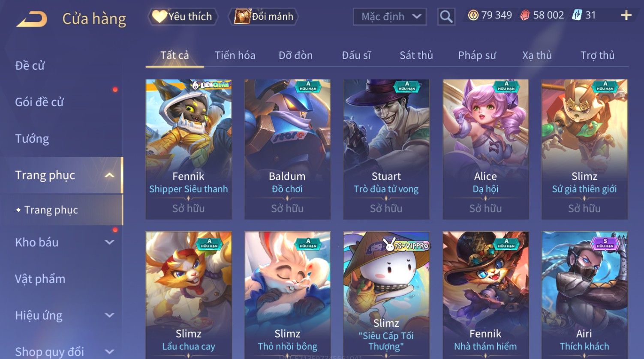Open the search magnifier icon

point(446,17)
